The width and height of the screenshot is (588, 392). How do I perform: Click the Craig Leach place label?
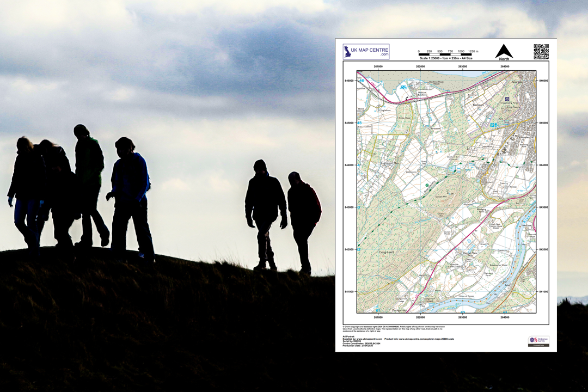[x=387, y=252]
